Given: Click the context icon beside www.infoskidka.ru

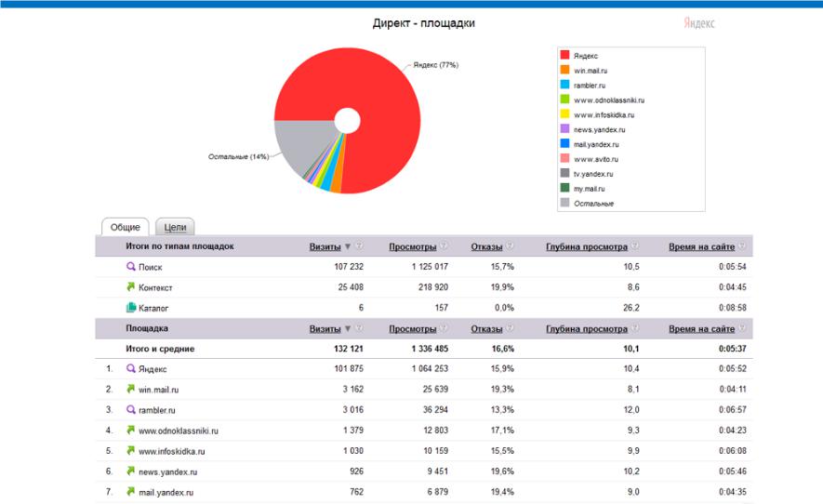Looking at the screenshot, I should tap(131, 450).
